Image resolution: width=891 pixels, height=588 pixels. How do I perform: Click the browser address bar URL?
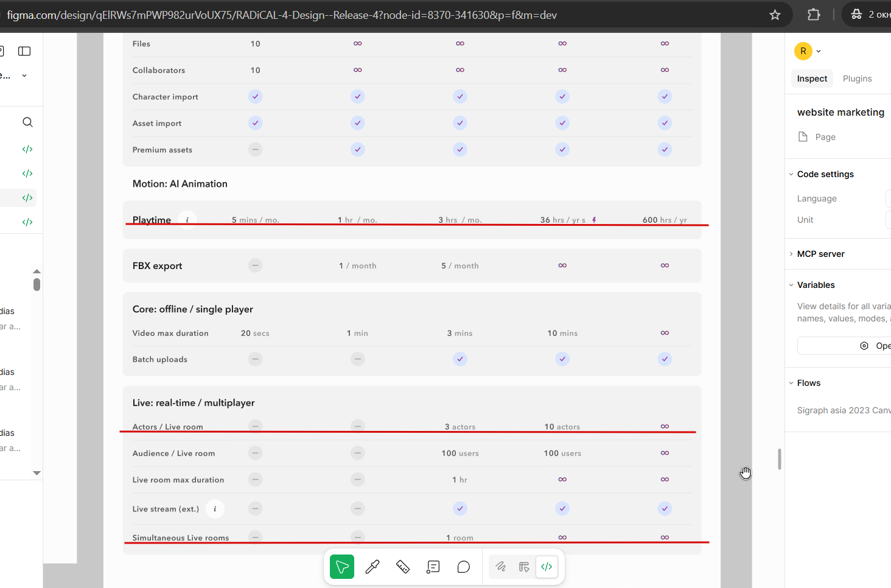pos(282,15)
